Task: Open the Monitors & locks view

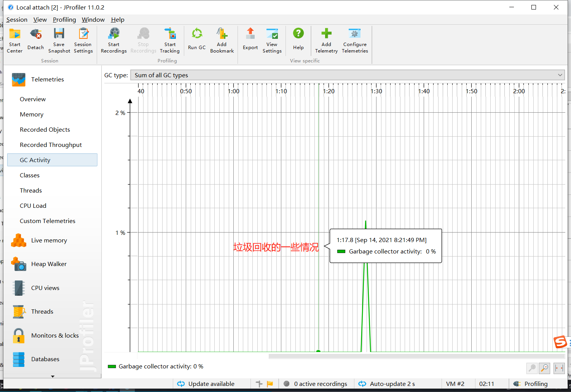Action: (55, 335)
